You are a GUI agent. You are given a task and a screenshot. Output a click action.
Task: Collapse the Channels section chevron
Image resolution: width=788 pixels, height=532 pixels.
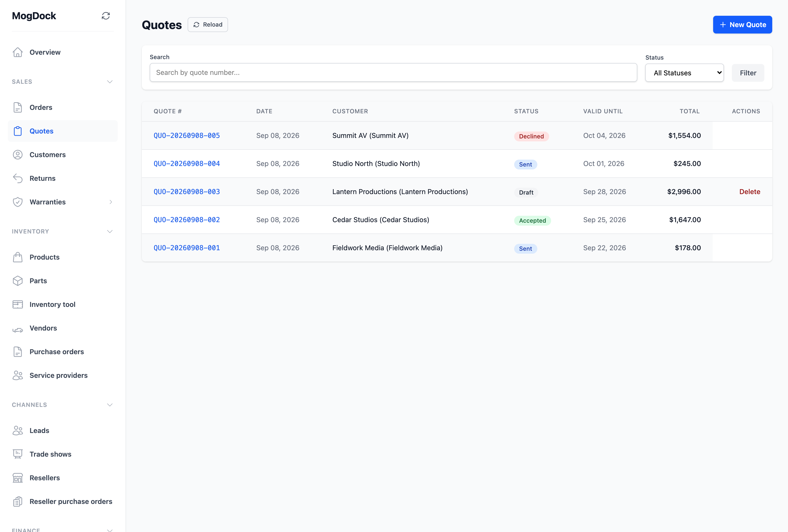pyautogui.click(x=110, y=405)
